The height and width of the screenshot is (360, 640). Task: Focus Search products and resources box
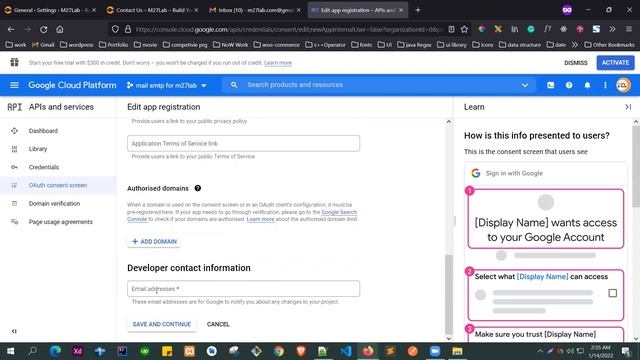click(x=378, y=85)
